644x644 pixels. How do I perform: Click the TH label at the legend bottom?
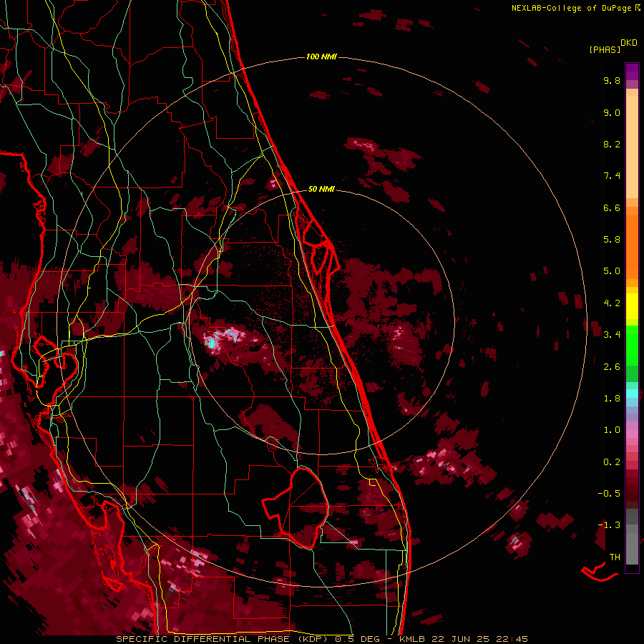coord(615,557)
